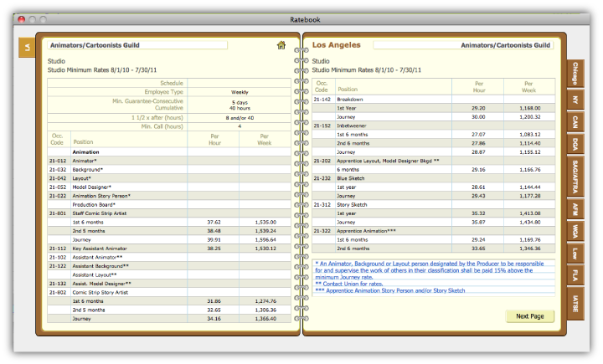The height and width of the screenshot is (364, 603).
Task: Select the WGA side tab
Action: click(x=575, y=231)
